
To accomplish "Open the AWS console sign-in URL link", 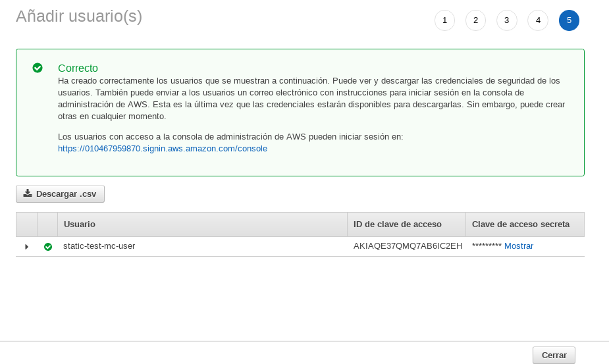I will pos(163,148).
